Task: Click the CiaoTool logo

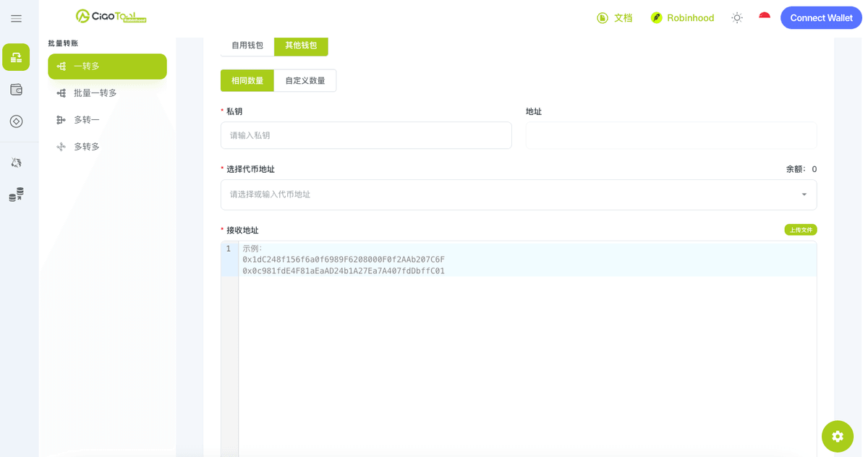Action: [111, 16]
